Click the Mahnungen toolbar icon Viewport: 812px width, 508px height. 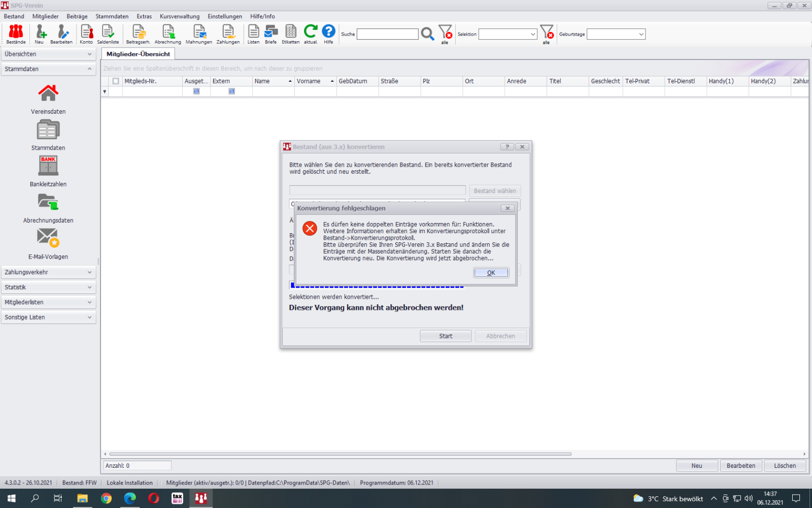point(199,34)
